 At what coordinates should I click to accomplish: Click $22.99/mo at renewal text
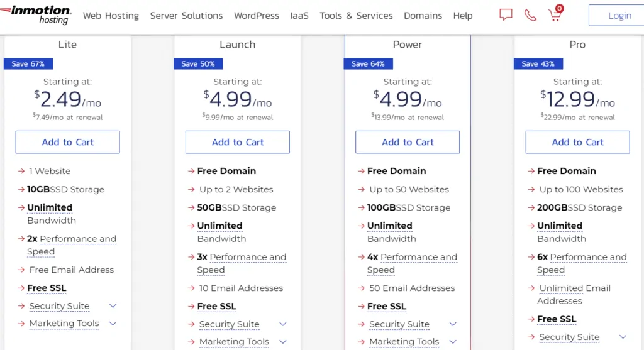577,117
